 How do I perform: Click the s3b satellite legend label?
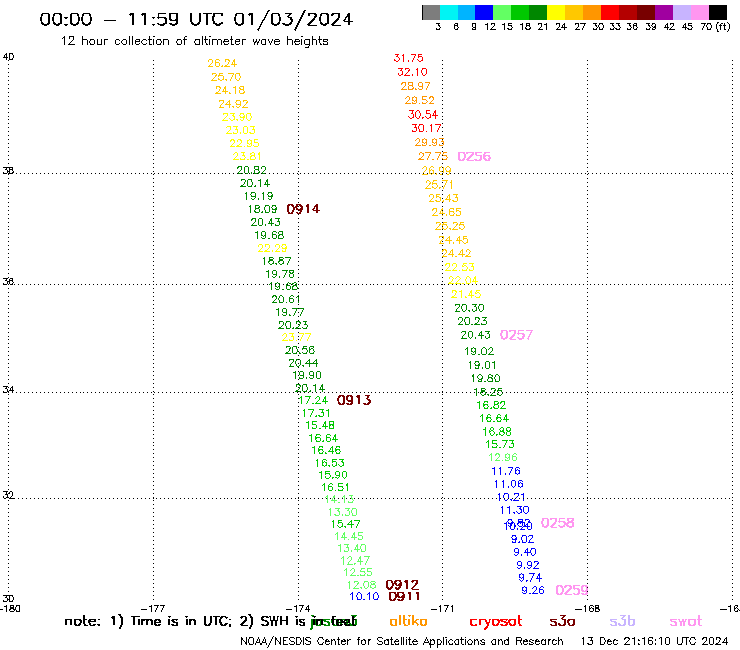(x=622, y=621)
